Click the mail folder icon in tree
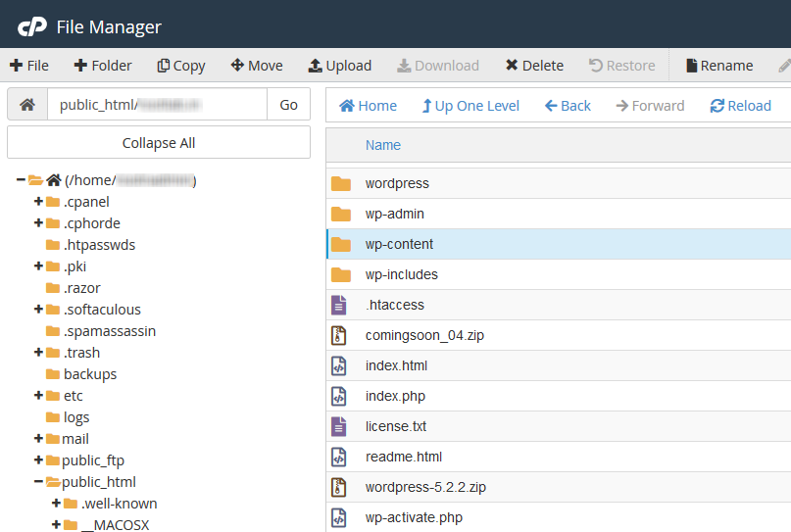 click(x=53, y=439)
